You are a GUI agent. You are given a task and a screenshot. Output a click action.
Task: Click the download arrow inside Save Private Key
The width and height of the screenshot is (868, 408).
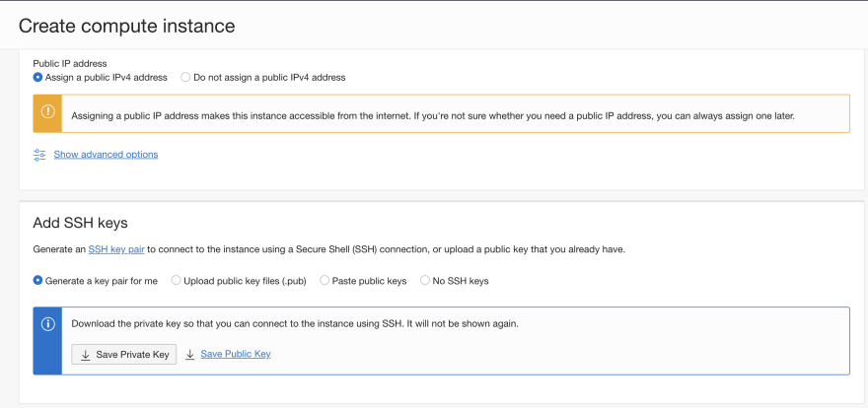click(x=85, y=355)
